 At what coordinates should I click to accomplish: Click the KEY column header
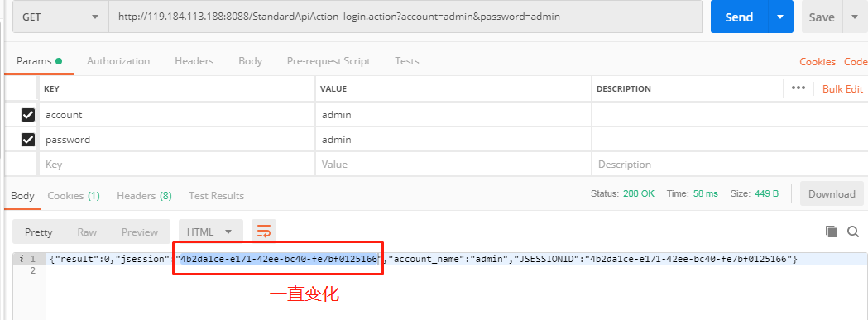point(51,88)
